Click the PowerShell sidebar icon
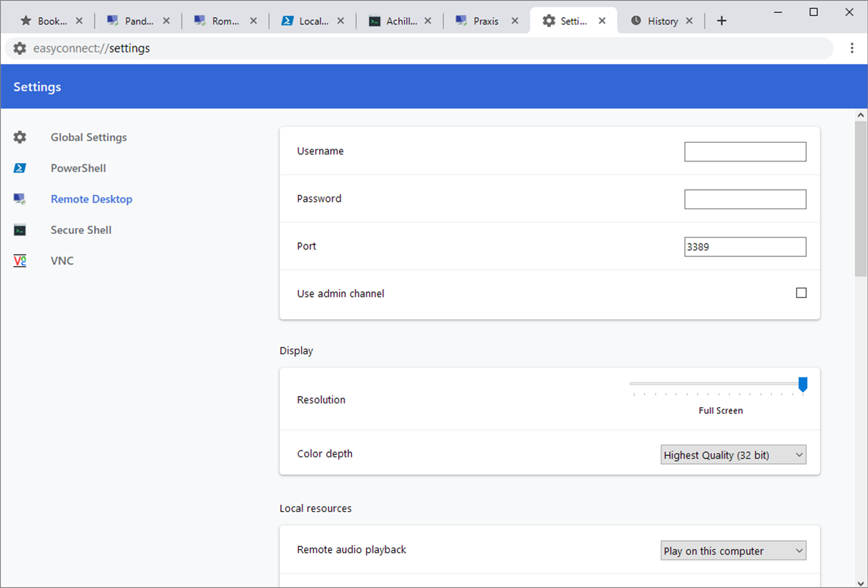This screenshot has width=868, height=588. click(x=20, y=168)
